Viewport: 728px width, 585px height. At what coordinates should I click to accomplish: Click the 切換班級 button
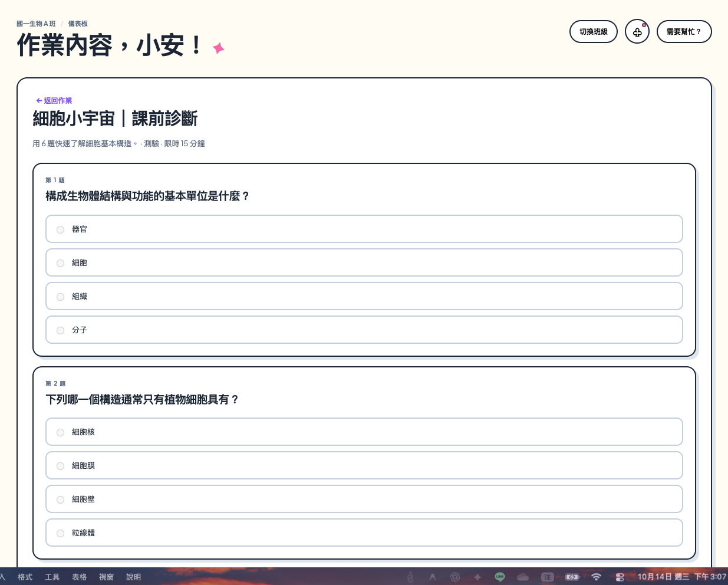(x=594, y=32)
